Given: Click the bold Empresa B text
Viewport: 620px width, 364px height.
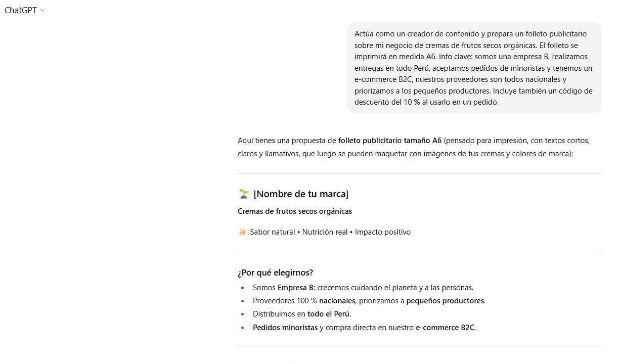Looking at the screenshot, I should (296, 288).
